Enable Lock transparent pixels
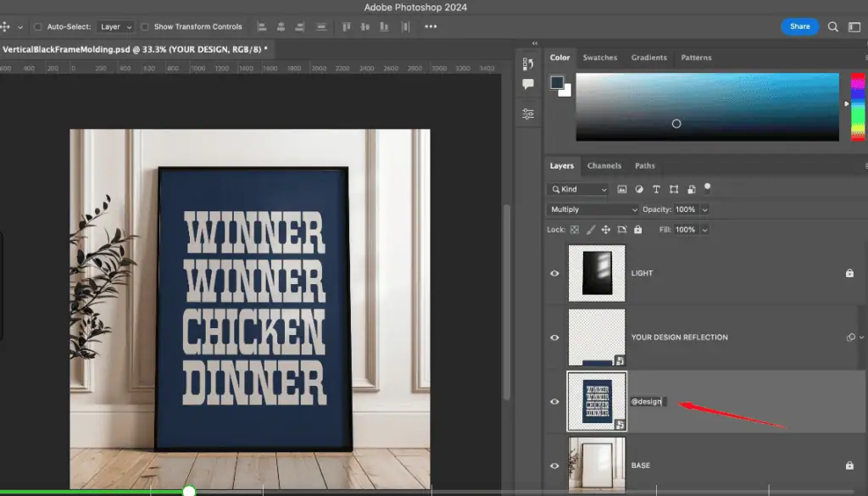The height and width of the screenshot is (496, 868). pos(575,230)
